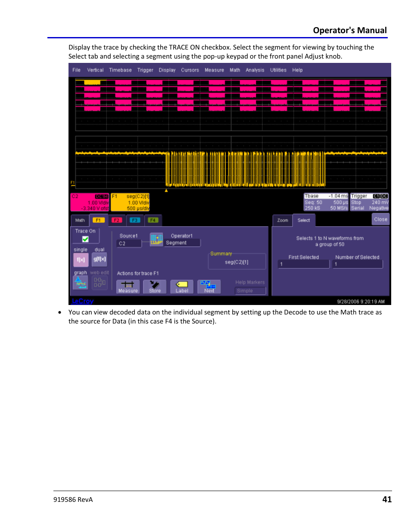Click the Segment operator icon
Image resolution: width=411 pixels, height=532 pixels.
coord(156,239)
